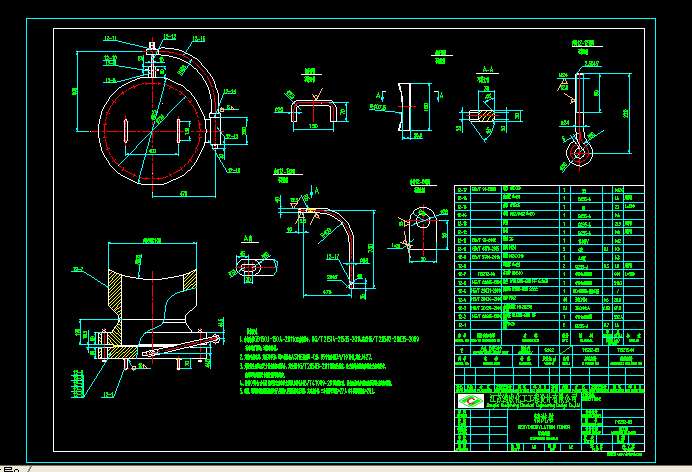Click the company logo in the title block
692x472 pixels.
click(471, 401)
